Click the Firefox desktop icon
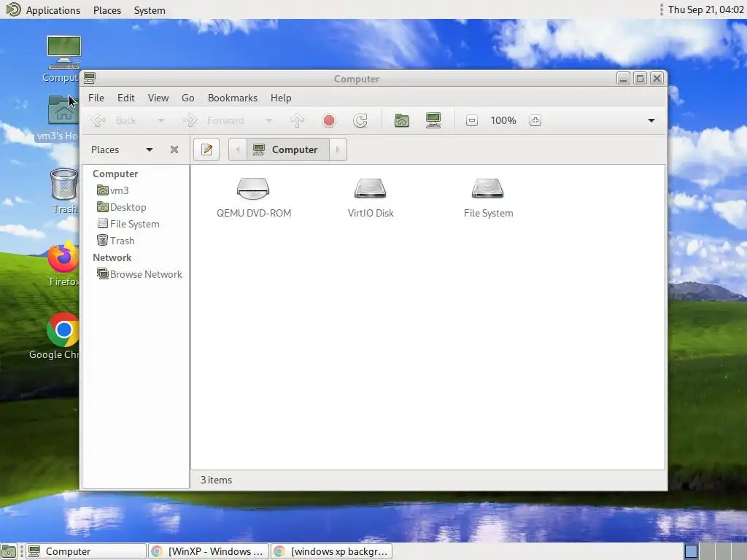 [63, 263]
